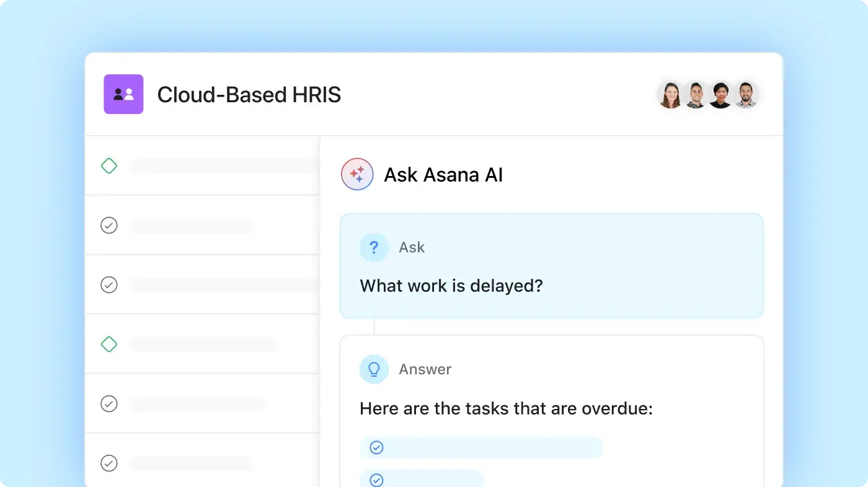This screenshot has width=868, height=487.
Task: Toggle the check circle of the second overdue task
Action: point(376,480)
